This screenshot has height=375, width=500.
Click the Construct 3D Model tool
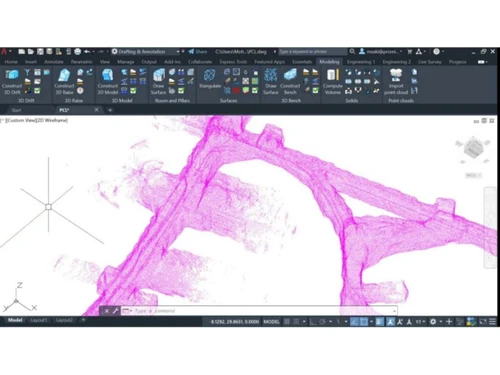108,82
